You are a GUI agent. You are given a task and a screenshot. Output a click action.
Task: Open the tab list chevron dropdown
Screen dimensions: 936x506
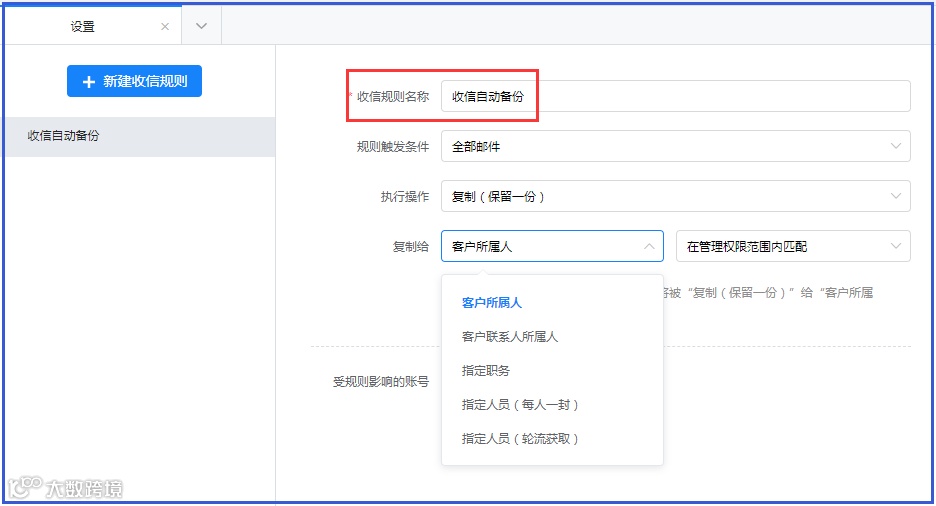(x=201, y=26)
